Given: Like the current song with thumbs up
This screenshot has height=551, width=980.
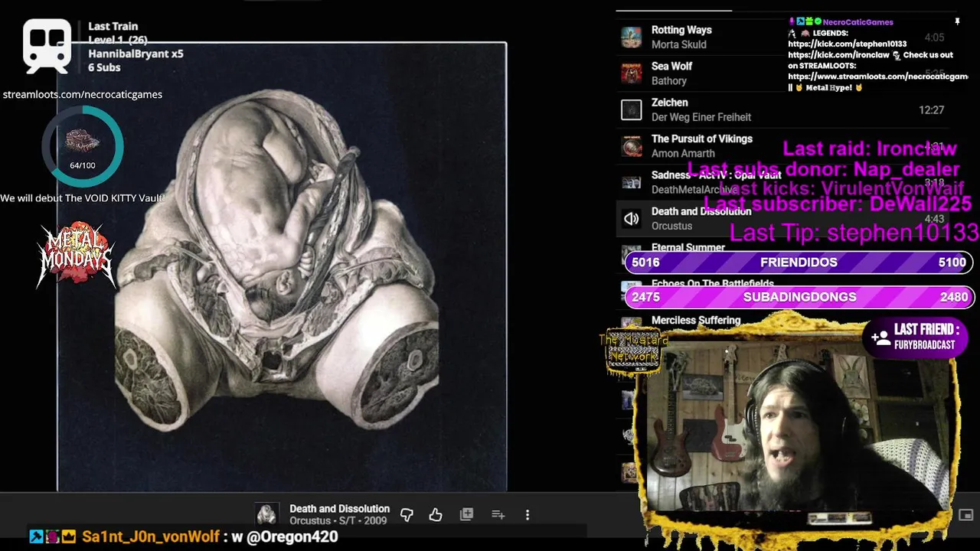Looking at the screenshot, I should (x=436, y=515).
